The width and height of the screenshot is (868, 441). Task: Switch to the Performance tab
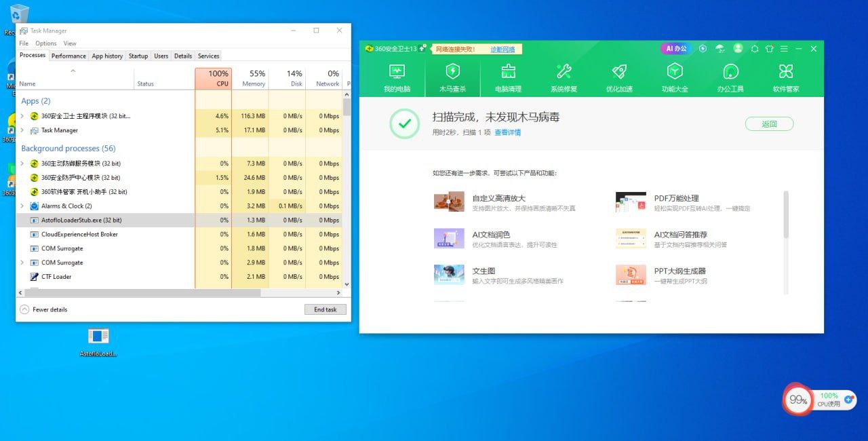pyautogui.click(x=68, y=56)
